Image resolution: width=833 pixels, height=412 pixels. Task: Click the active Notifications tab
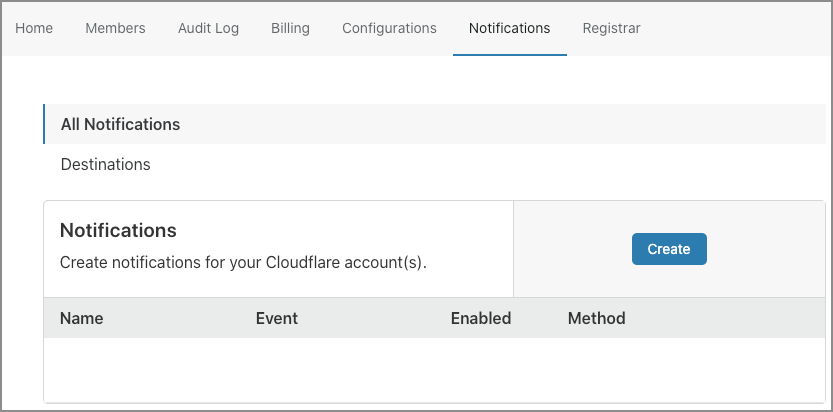[x=509, y=28]
